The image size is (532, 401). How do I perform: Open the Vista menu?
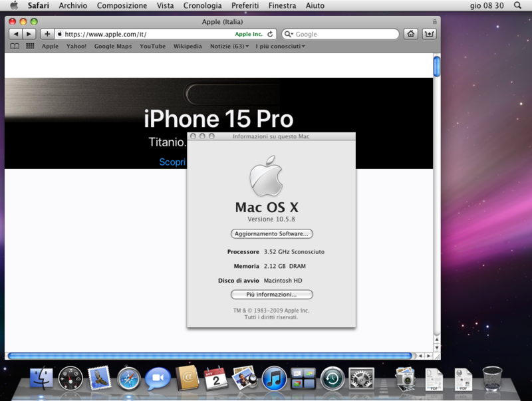tap(165, 5)
